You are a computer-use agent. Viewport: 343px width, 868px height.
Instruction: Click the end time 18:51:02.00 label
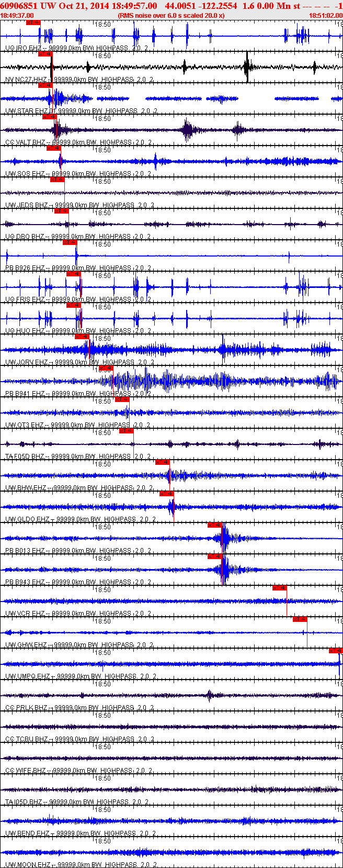pyautogui.click(x=326, y=16)
